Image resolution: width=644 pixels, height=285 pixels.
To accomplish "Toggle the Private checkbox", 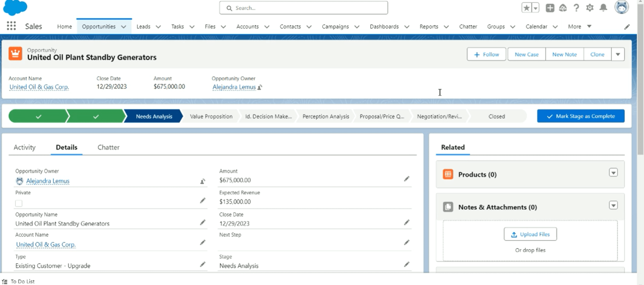I will click(19, 203).
